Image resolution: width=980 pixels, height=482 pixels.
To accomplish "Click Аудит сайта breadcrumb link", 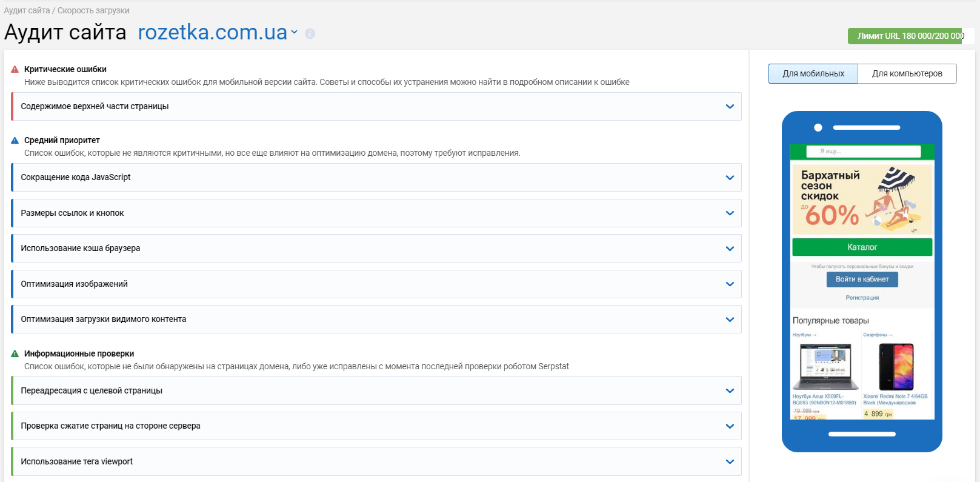I will [x=27, y=10].
